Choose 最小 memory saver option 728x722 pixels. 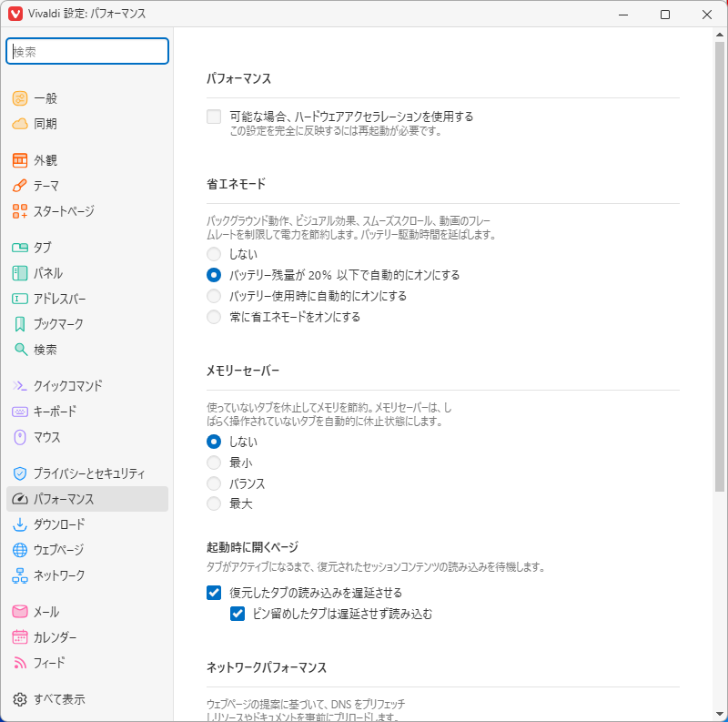tap(214, 463)
